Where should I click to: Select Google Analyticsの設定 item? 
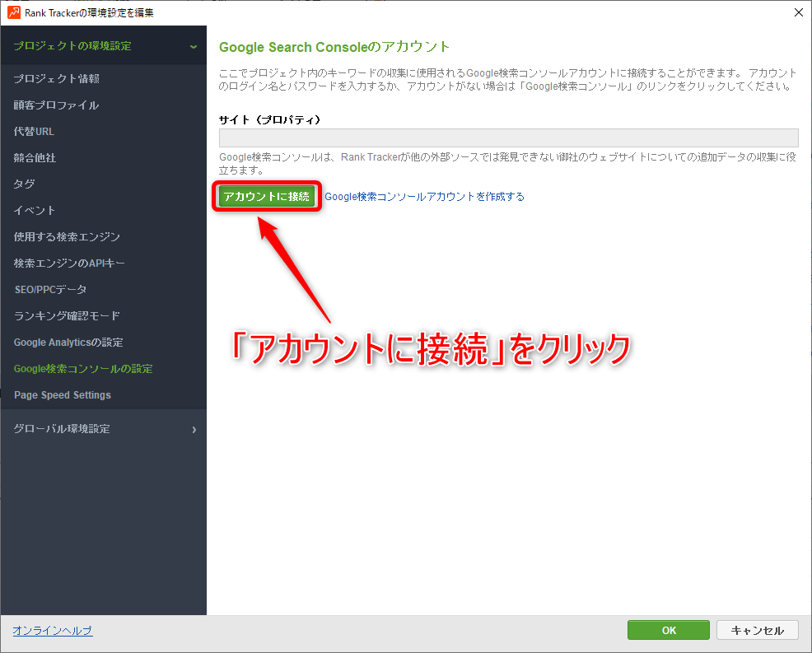click(68, 343)
